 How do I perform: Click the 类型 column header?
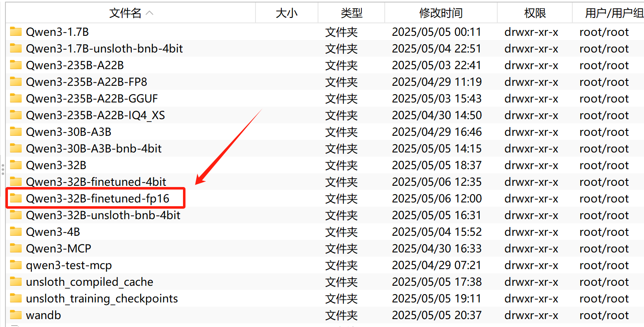point(351,13)
